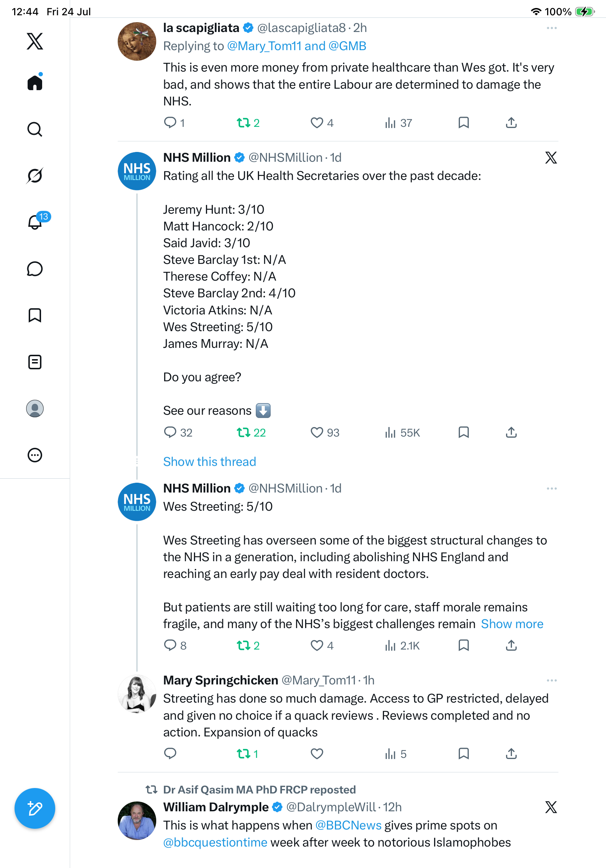This screenshot has height=868, width=606.
Task: Open Messages chat bubble in sidebar
Action: 35,269
